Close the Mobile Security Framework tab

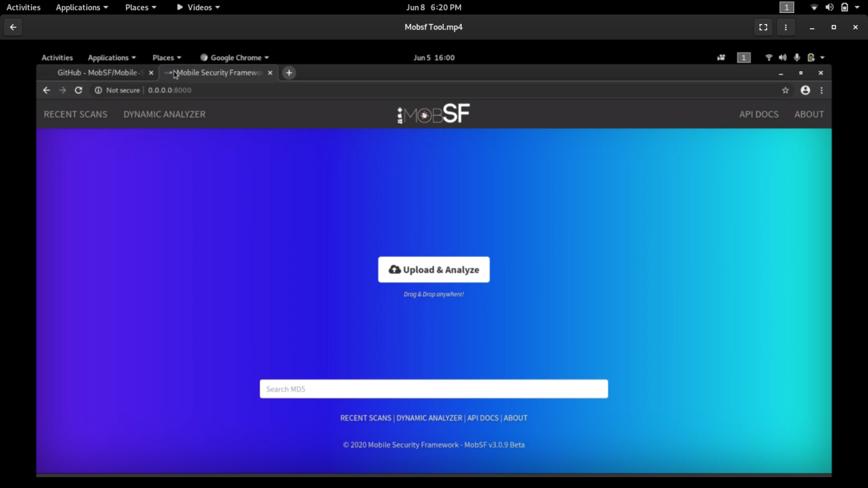click(270, 72)
